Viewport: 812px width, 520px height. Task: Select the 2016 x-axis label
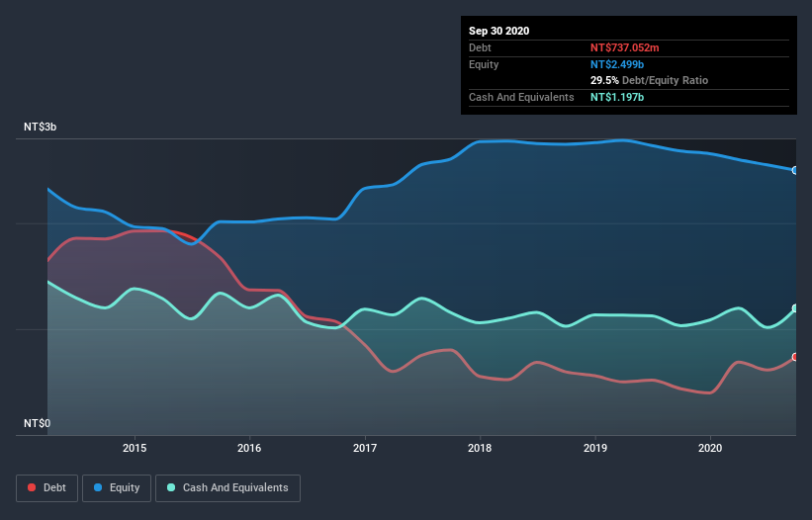(x=249, y=448)
